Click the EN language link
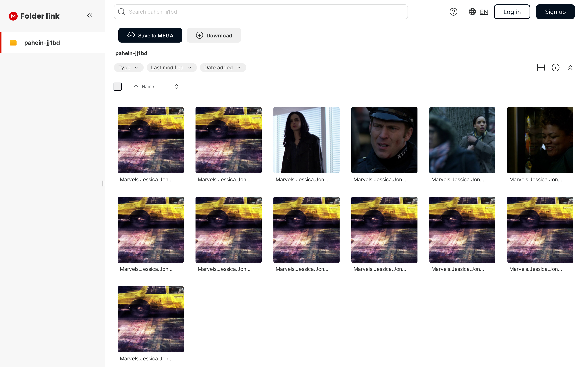The height and width of the screenshot is (367, 588). coord(484,12)
